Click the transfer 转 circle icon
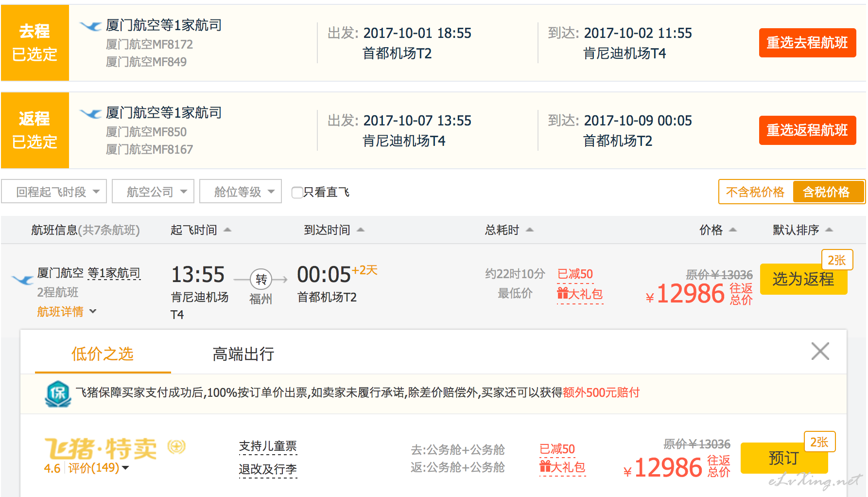868x497 pixels. [261, 280]
